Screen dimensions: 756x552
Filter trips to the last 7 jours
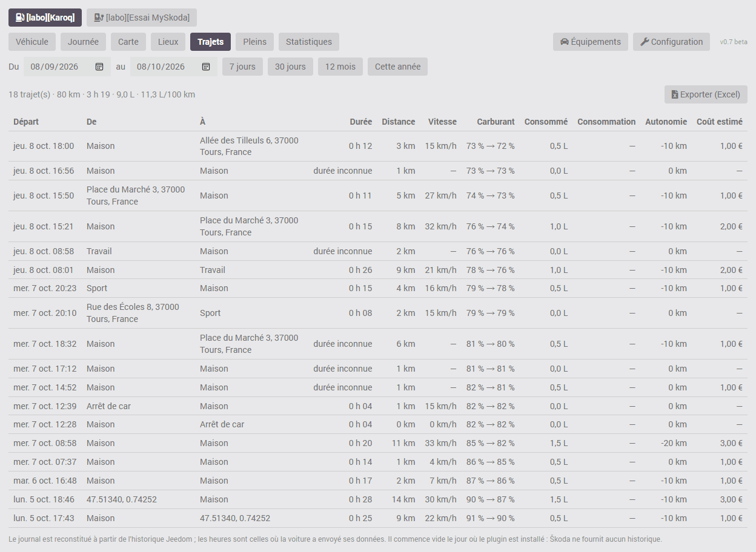[x=242, y=67]
